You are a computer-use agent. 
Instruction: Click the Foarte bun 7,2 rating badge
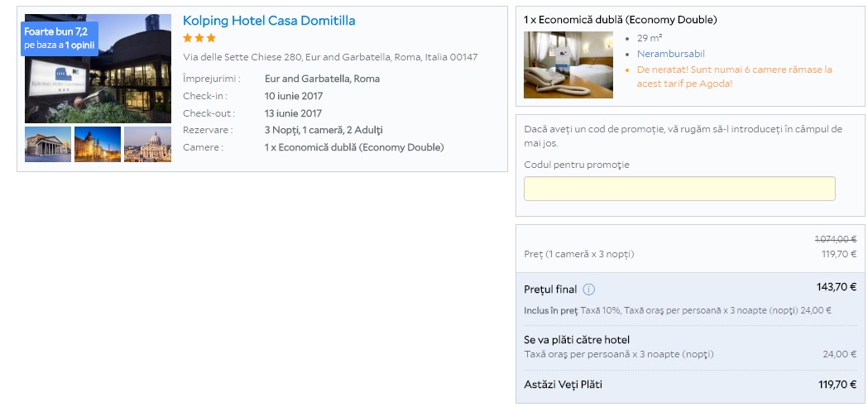(59, 38)
